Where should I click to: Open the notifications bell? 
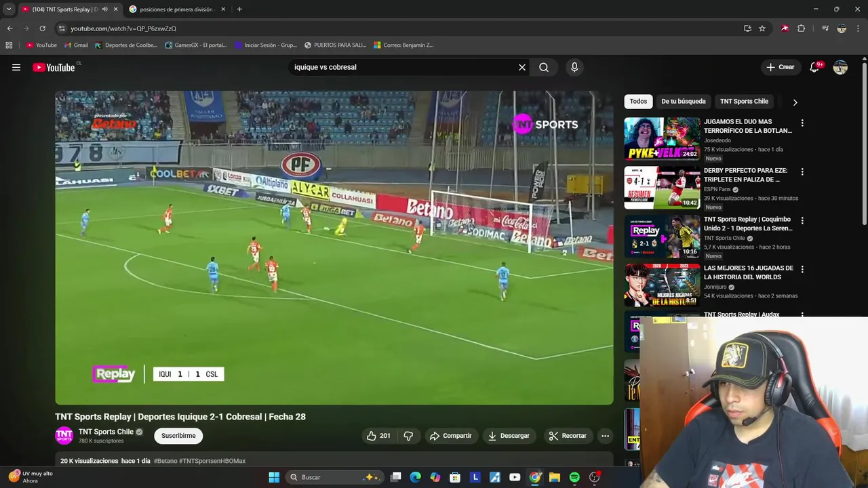pos(815,67)
